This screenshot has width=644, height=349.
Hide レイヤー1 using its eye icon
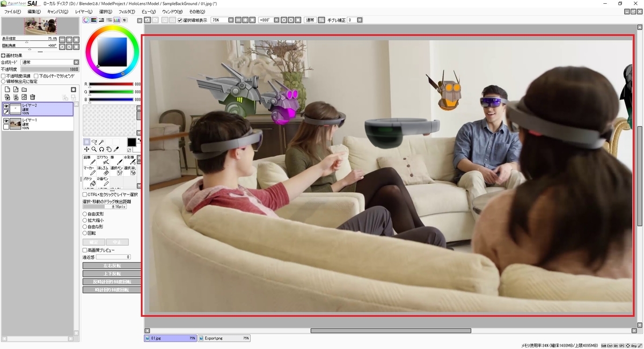[6, 121]
